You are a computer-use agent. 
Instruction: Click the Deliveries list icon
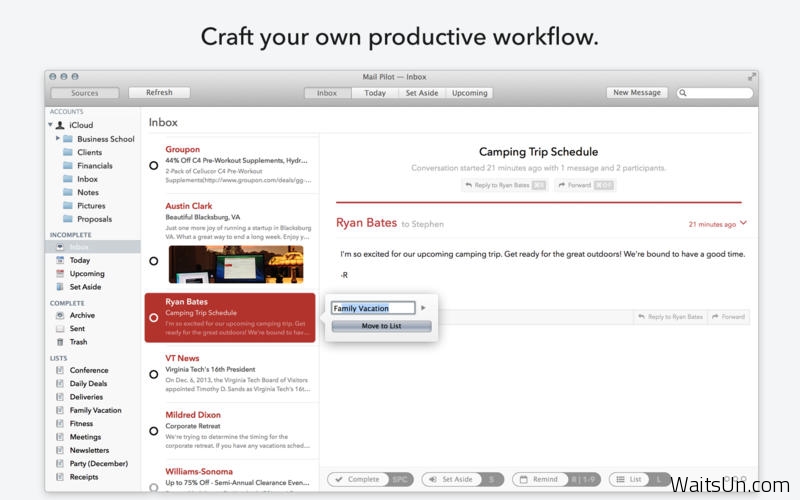tap(60, 396)
